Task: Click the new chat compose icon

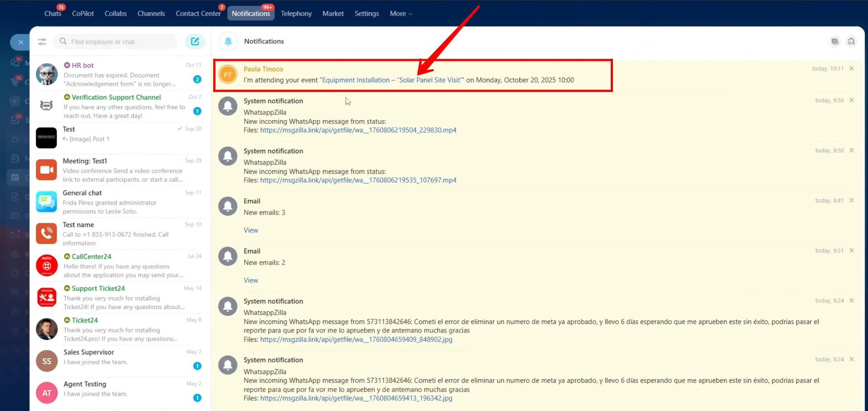Action: pyautogui.click(x=195, y=41)
